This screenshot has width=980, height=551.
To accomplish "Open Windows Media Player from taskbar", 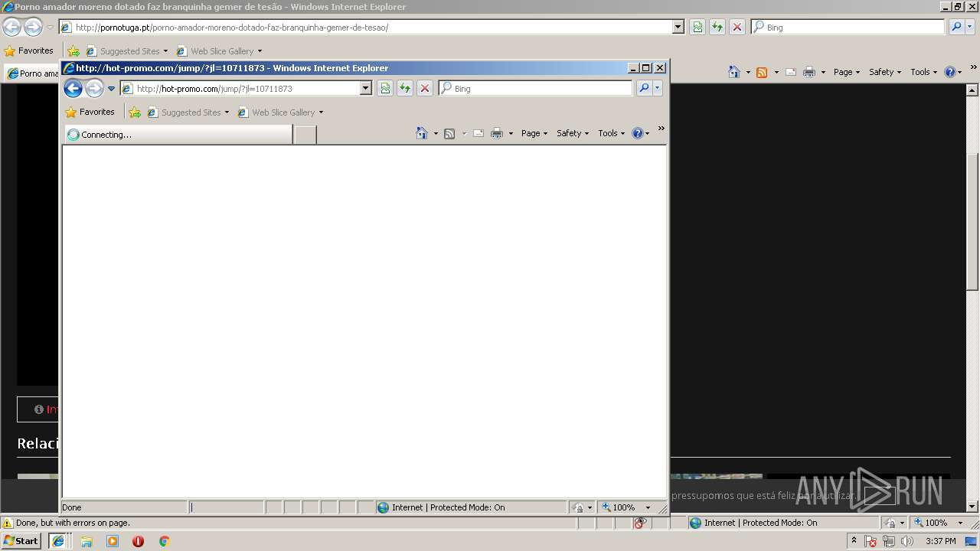I will 113,541.
